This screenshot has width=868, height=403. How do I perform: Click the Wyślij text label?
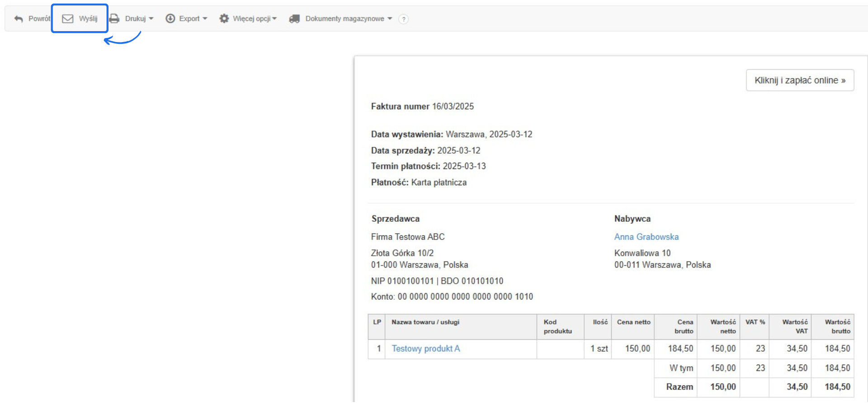tap(88, 19)
